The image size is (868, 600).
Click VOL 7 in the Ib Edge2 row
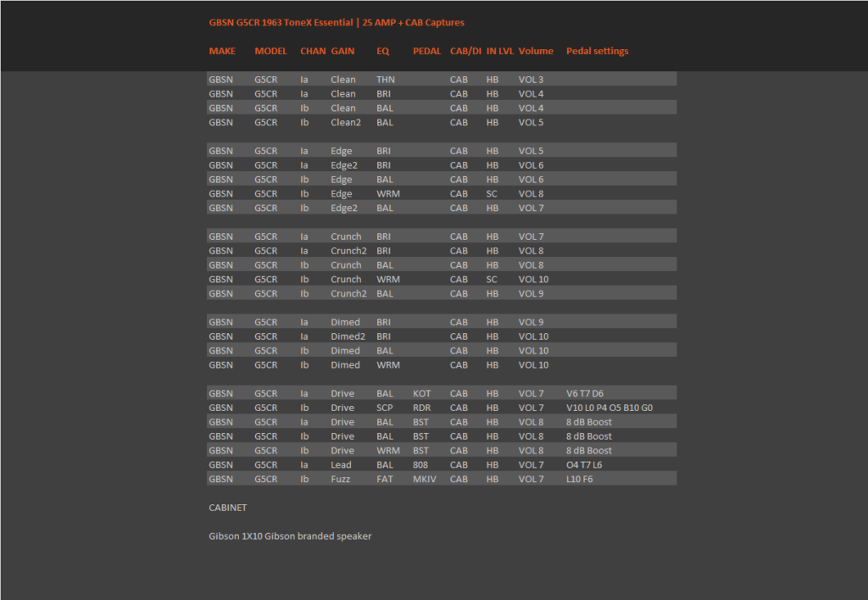531,208
